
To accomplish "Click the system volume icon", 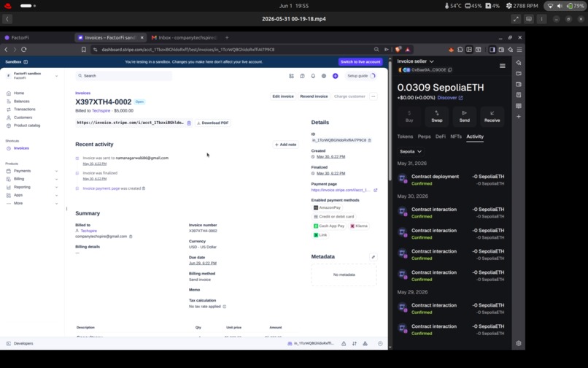I will 560,6.
